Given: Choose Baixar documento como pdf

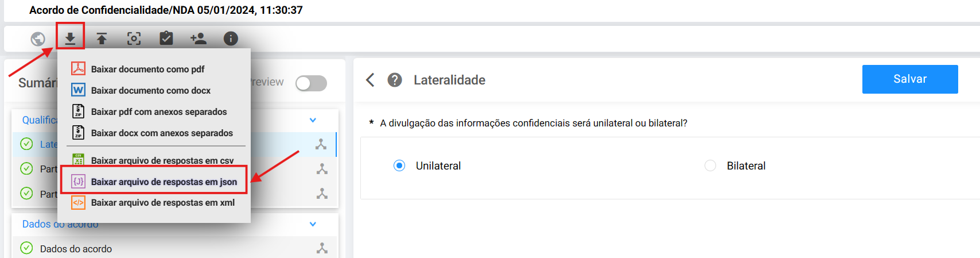Looking at the screenshot, I should tap(147, 69).
